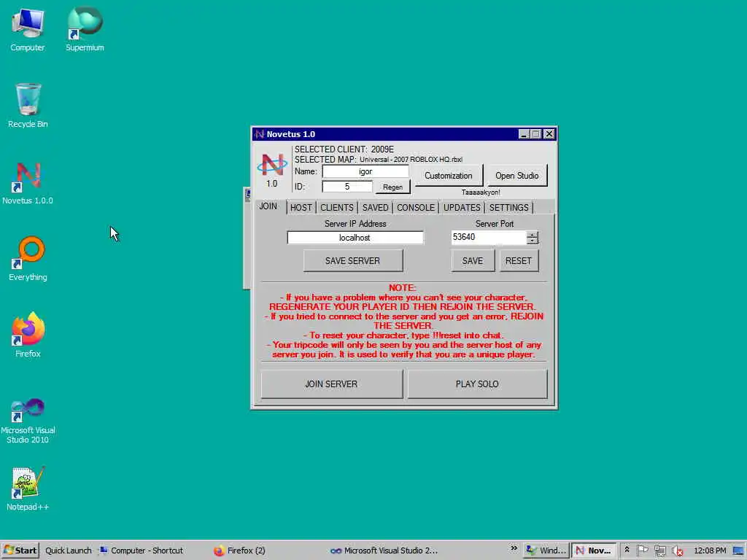Click the show desktop icon beside clock
This screenshot has width=747, height=560.
(x=738, y=551)
